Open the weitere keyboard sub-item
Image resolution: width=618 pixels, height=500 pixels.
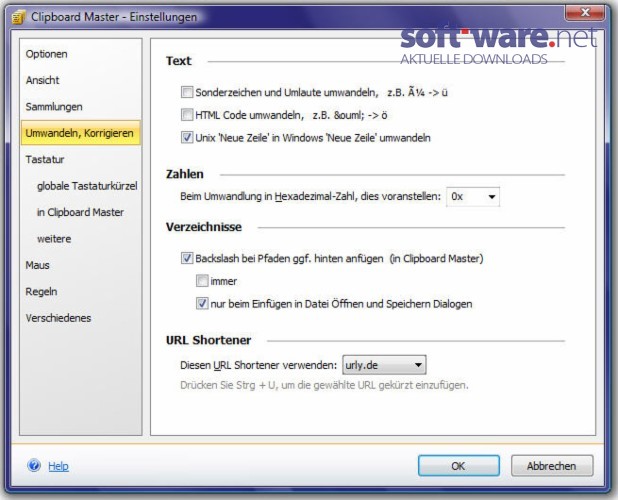(54, 239)
